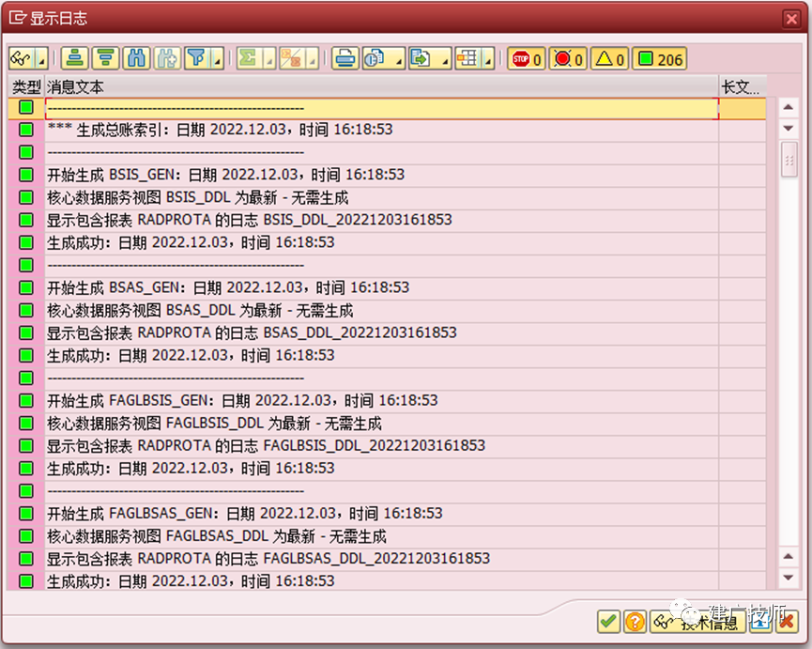Click the 显示日志 window menu icon
This screenshot has height=649, width=812.
pyautogui.click(x=18, y=18)
